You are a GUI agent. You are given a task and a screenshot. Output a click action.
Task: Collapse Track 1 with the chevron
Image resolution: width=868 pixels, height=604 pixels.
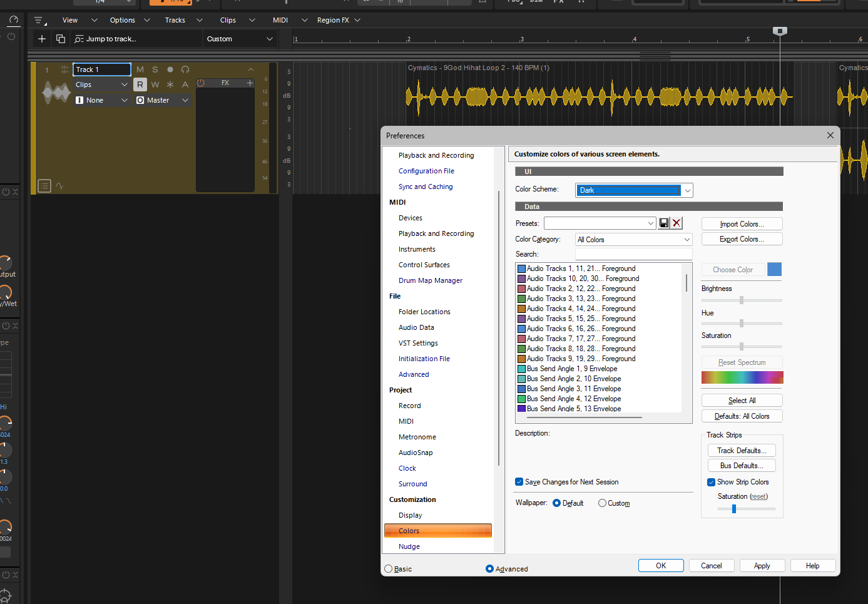coord(251,69)
